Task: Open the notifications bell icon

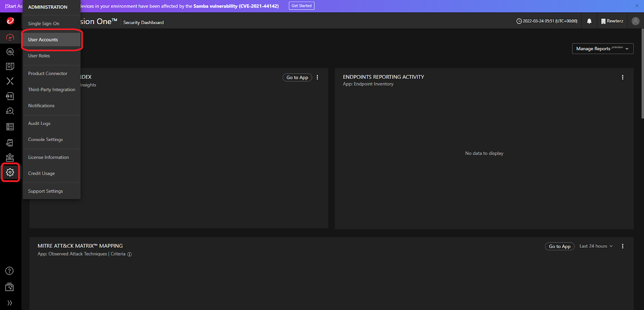Action: [x=589, y=21]
